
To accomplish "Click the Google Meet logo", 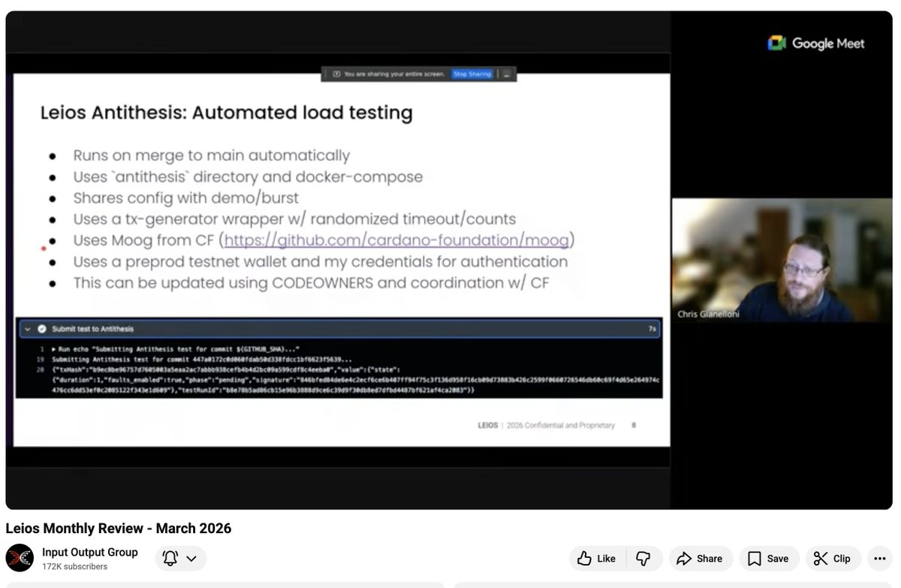I will coord(816,44).
